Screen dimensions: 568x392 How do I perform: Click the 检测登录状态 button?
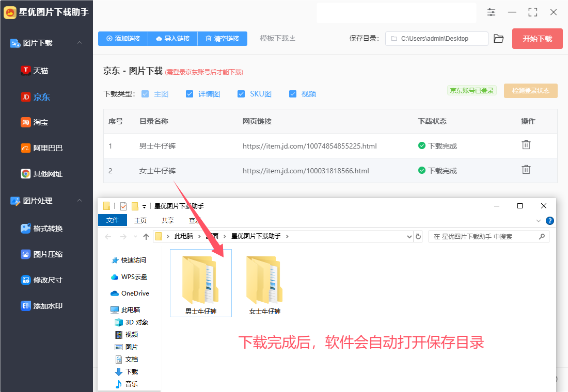(531, 91)
